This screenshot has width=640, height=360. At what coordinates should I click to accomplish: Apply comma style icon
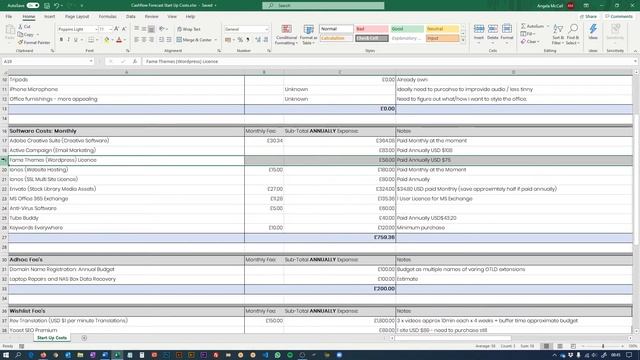click(x=248, y=40)
